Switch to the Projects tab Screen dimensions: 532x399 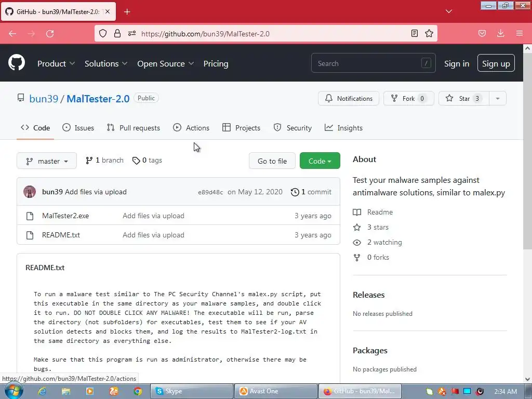point(241,128)
